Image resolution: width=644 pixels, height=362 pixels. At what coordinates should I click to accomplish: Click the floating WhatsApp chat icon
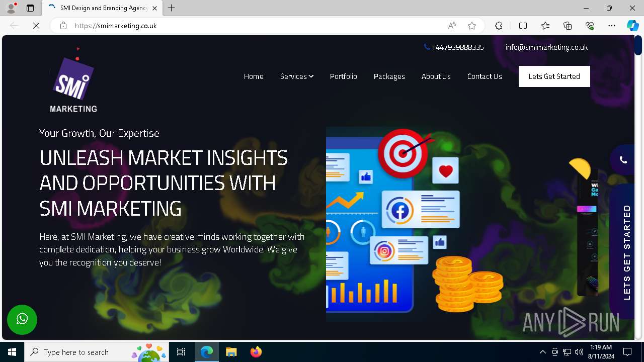pyautogui.click(x=22, y=319)
